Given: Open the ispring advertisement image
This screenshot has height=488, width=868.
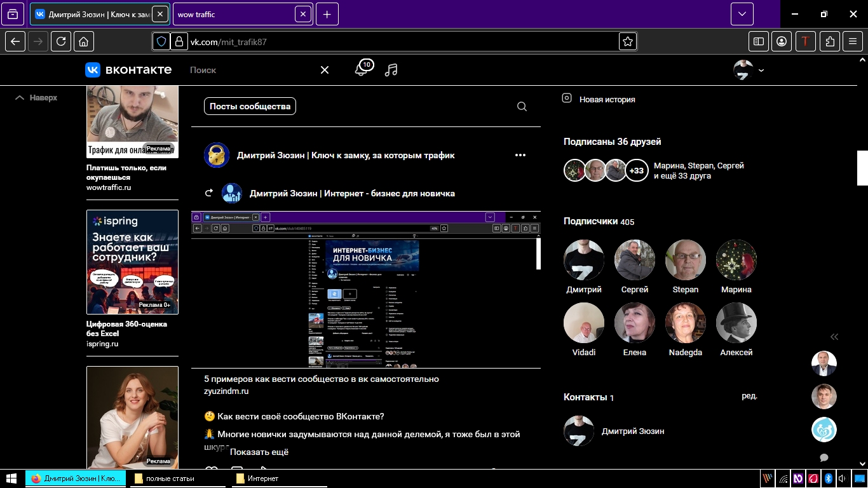Looking at the screenshot, I should pos(132,262).
